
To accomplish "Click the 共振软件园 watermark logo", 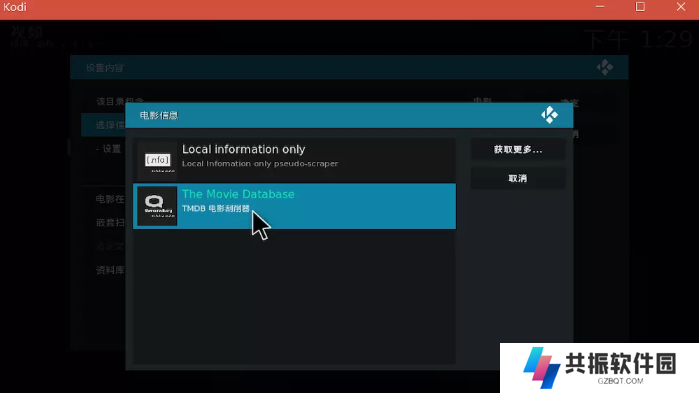I will [600, 368].
